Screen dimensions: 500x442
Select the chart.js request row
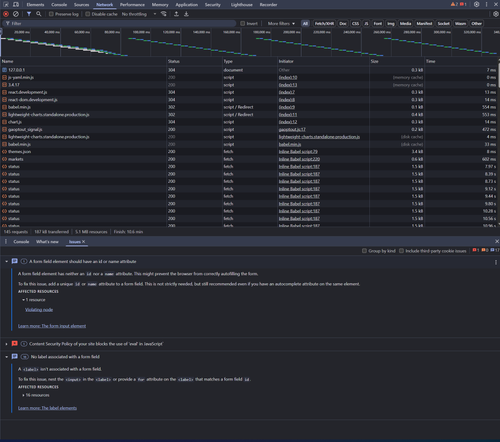pos(249,122)
